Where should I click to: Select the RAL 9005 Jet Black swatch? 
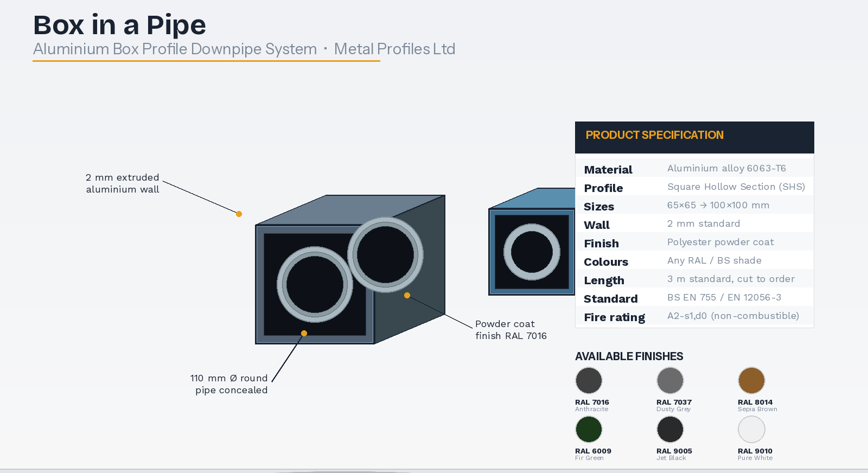tap(670, 429)
